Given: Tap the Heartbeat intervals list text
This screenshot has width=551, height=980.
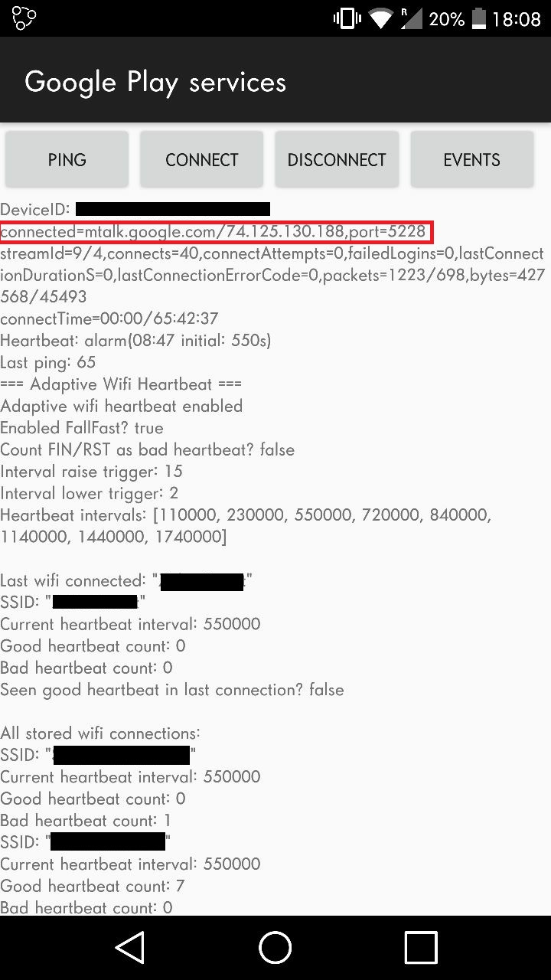Looking at the screenshot, I should pyautogui.click(x=246, y=525).
